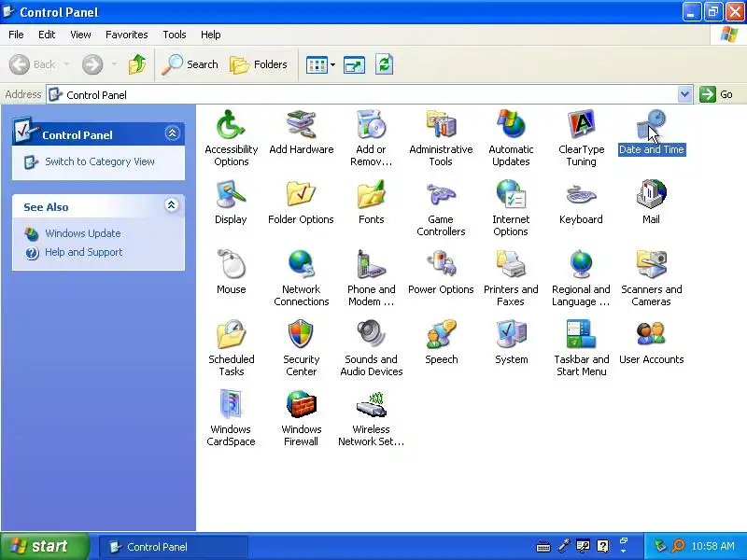Click the window-with-arrow toolbar button
Viewport: 747px width, 560px height.
pos(354,64)
